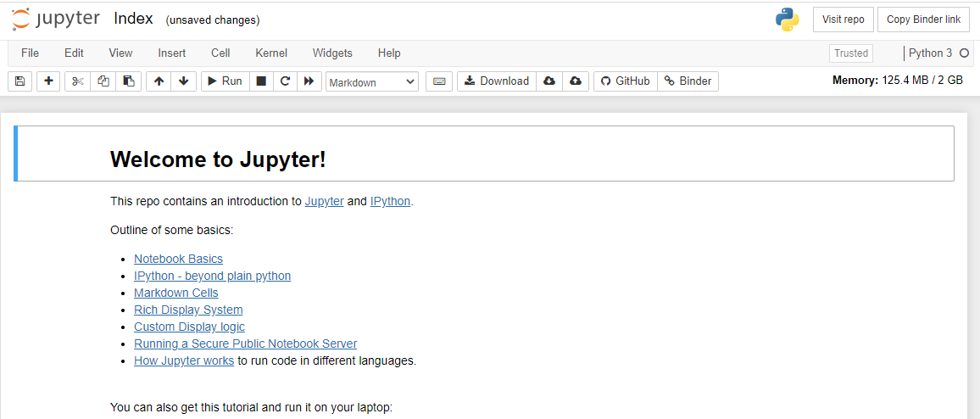
Task: Open the Custom Display logic link
Action: (189, 327)
